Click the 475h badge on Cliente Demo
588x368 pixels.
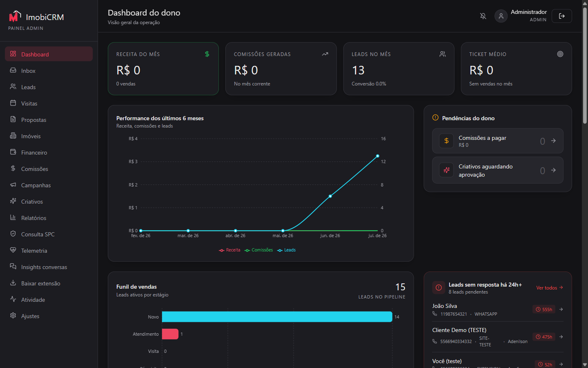pyautogui.click(x=544, y=337)
